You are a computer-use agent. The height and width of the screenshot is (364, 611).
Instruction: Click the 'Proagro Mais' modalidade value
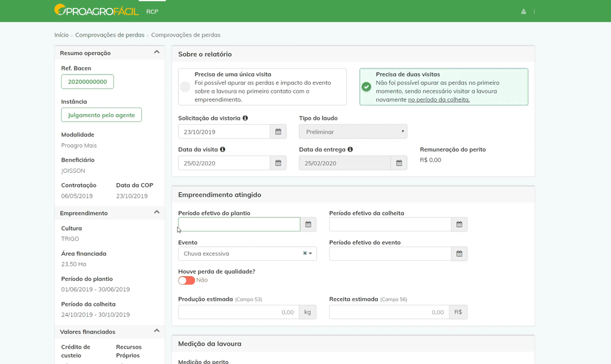79,145
